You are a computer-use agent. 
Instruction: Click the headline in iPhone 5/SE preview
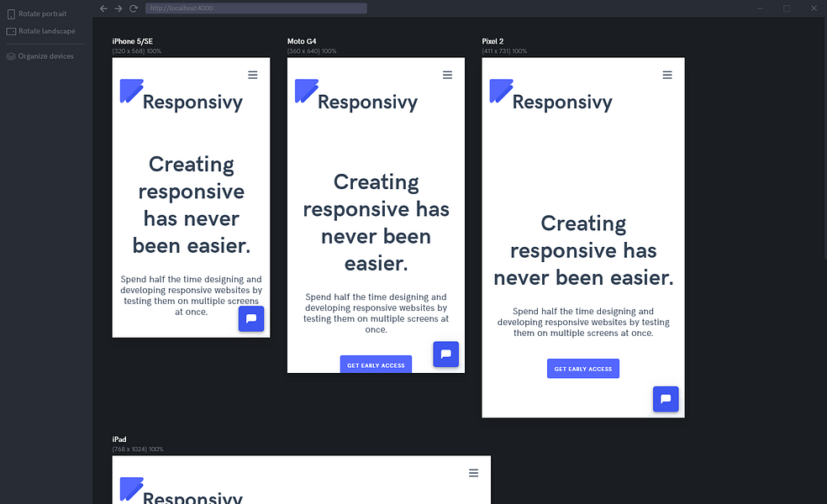tap(192, 205)
